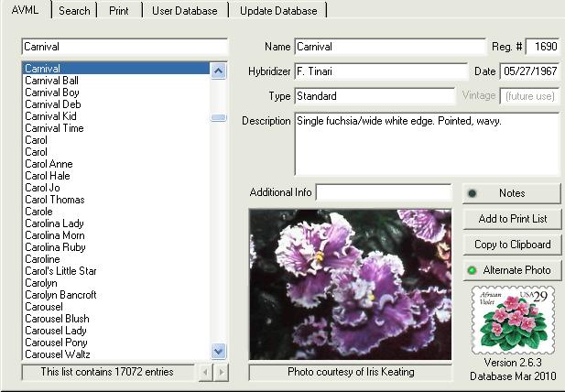Go to the User Database tab
The width and height of the screenshot is (565, 392).
point(185,11)
